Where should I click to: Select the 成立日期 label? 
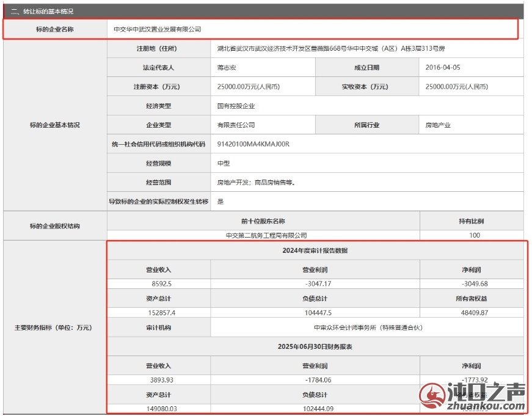point(366,68)
